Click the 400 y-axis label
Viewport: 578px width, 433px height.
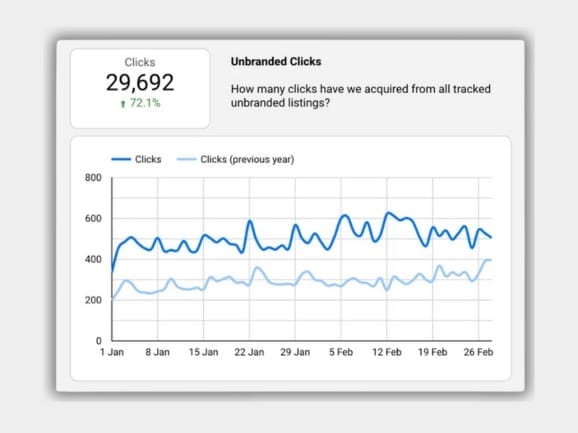(93, 259)
